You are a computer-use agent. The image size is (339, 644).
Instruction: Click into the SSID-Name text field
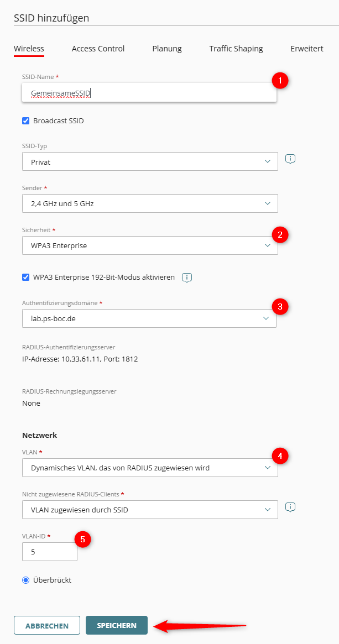point(149,93)
